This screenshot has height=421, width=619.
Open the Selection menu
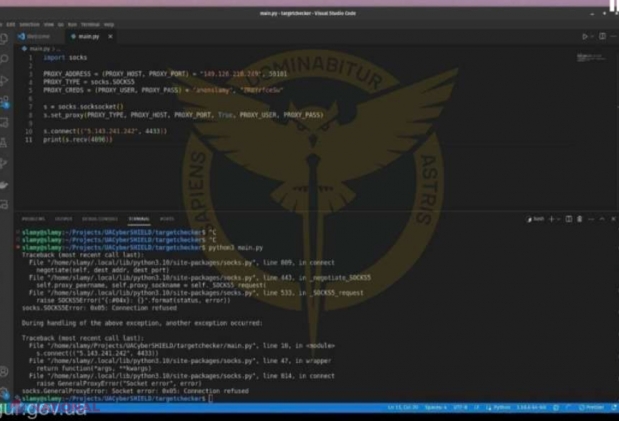coord(31,23)
